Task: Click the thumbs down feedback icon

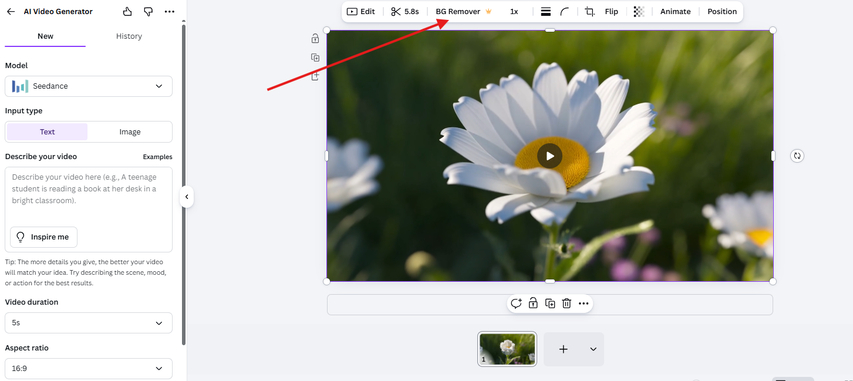Action: point(148,11)
